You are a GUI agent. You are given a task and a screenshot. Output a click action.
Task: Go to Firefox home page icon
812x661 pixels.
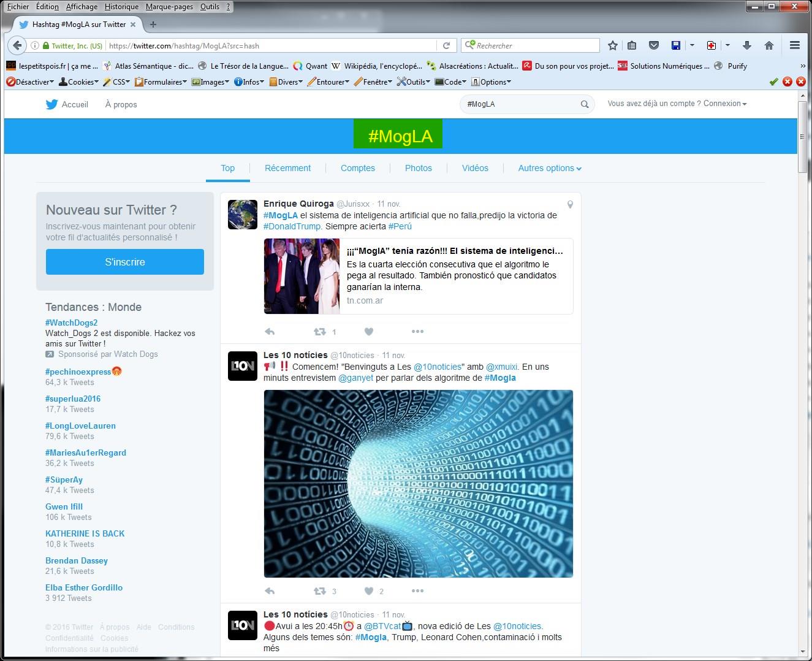coord(769,45)
